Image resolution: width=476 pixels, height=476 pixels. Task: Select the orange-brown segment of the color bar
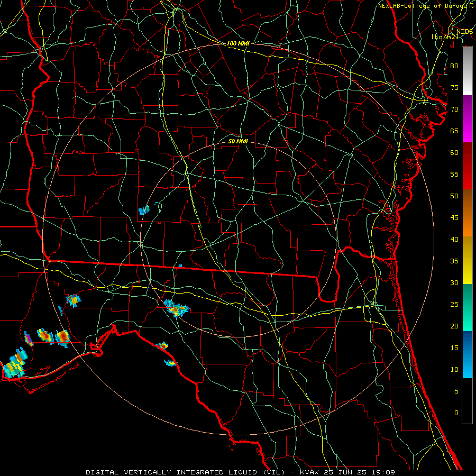coord(467,213)
